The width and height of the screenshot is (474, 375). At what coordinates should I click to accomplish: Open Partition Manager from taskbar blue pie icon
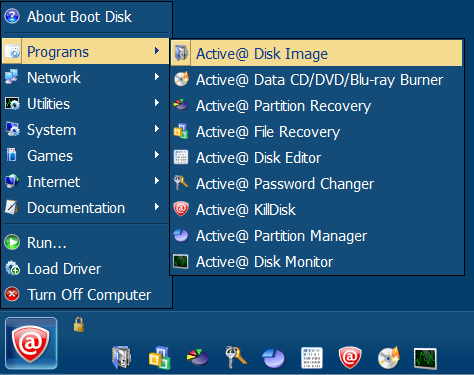coord(274,358)
